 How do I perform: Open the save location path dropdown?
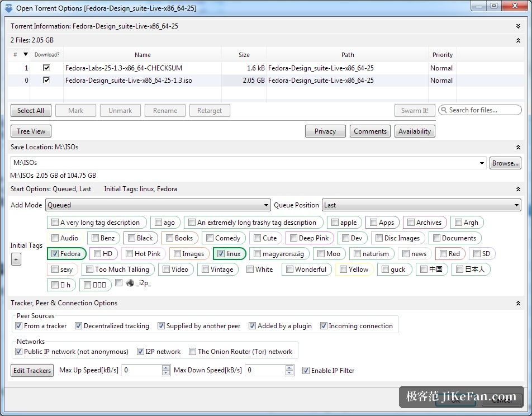(482, 163)
